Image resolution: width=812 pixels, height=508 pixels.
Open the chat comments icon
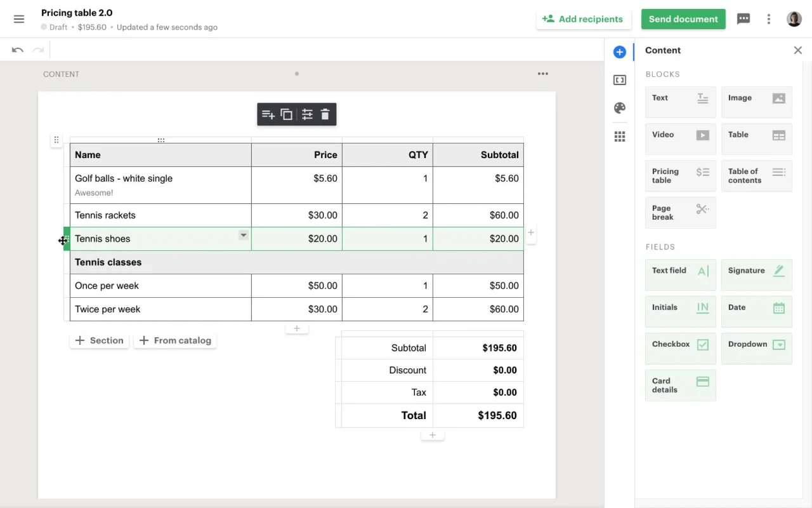[x=743, y=19]
